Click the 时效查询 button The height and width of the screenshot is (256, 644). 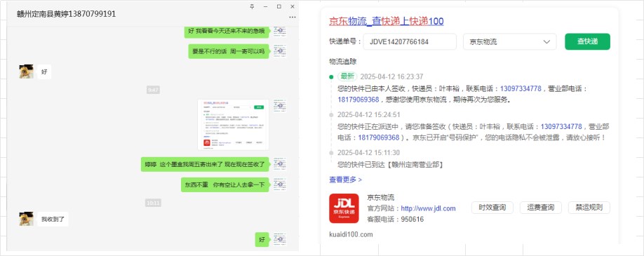(x=492, y=208)
